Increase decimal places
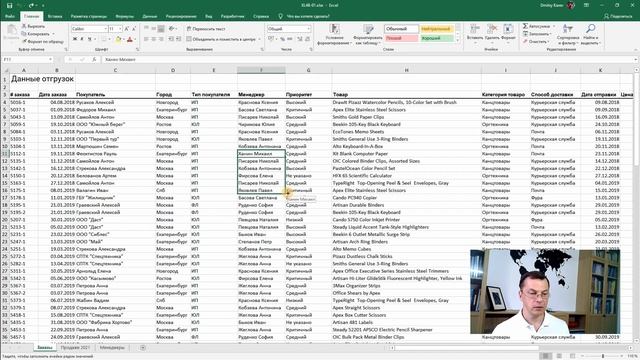The image size is (640, 360). click(300, 39)
